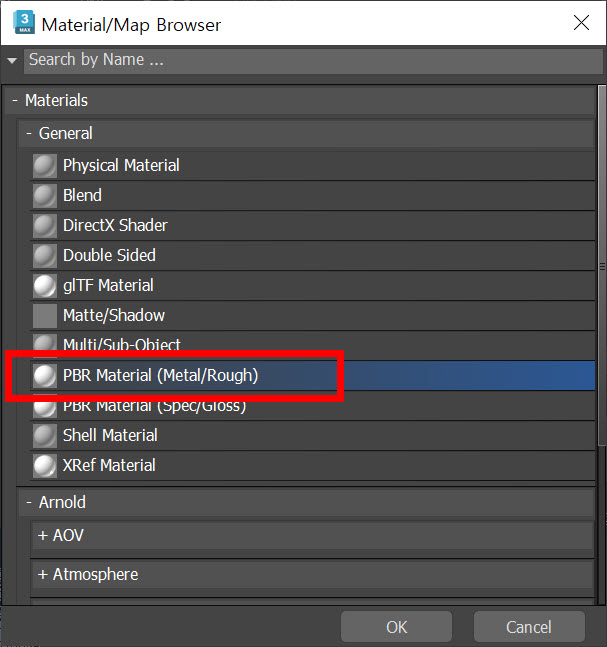Expand the Atmosphere subgroup
607x647 pixels.
coord(312,574)
